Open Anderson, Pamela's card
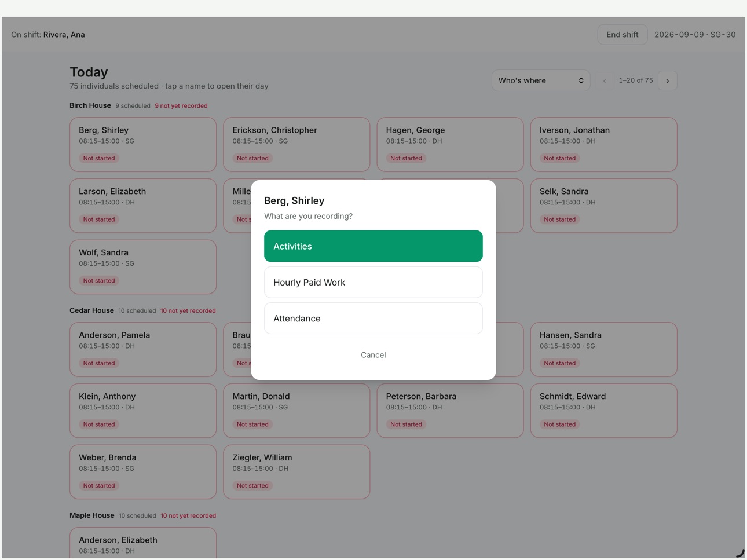747x560 pixels. (x=143, y=349)
